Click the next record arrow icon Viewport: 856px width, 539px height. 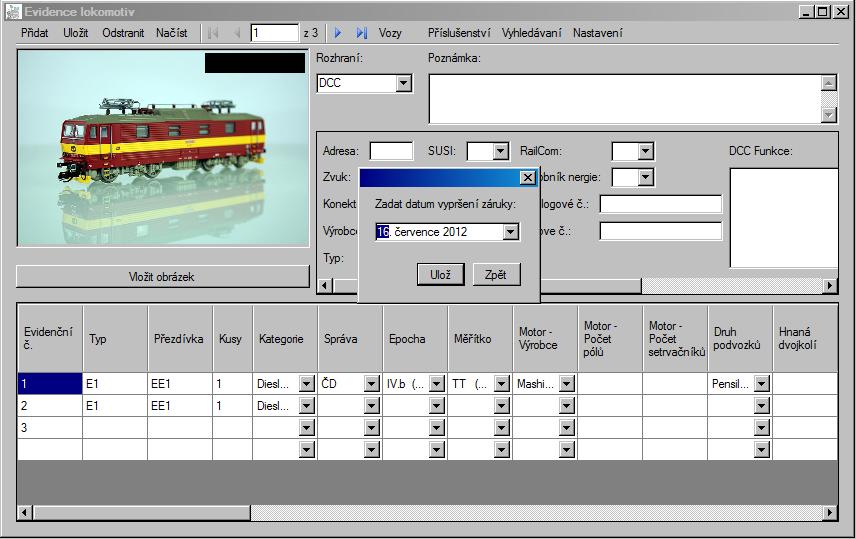(338, 33)
